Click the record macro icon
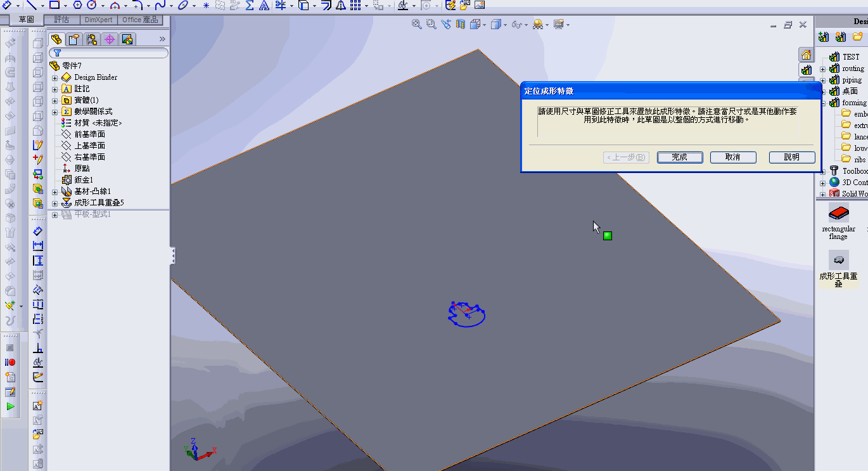 [10, 362]
